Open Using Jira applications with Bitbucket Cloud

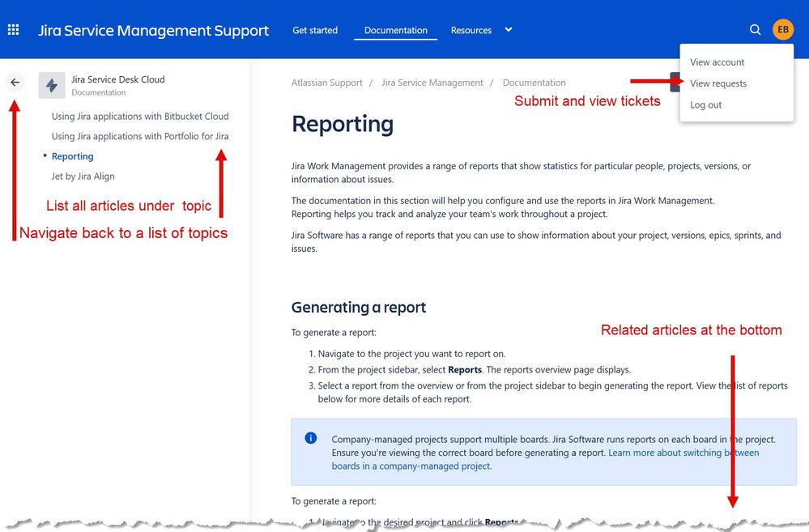click(140, 117)
